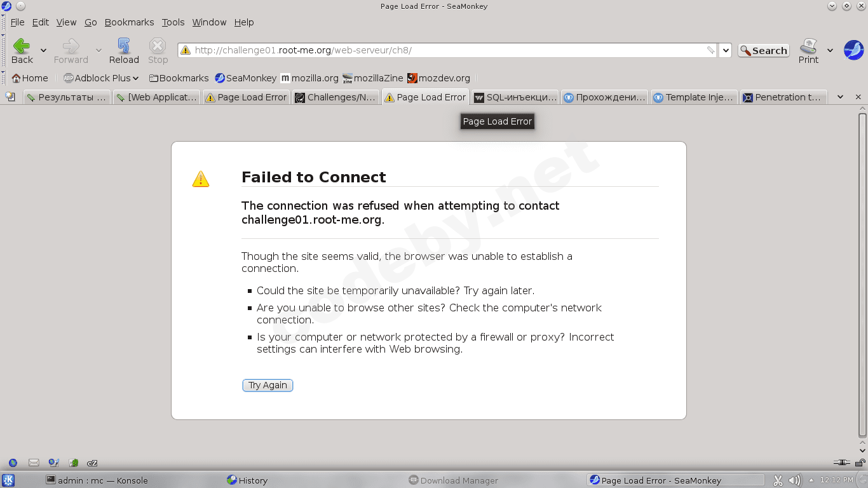Open the Window menu
The width and height of the screenshot is (868, 488).
coord(209,22)
